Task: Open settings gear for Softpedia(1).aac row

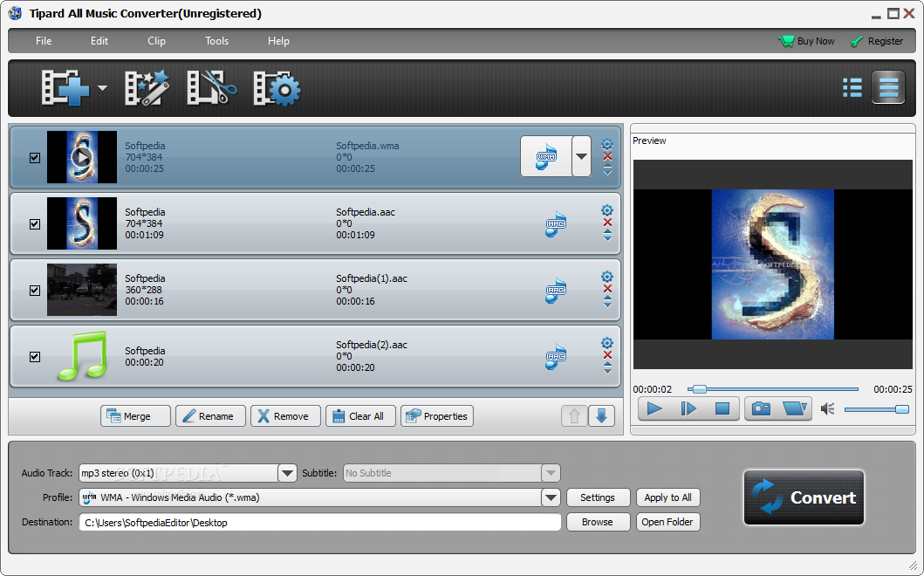Action: point(607,277)
